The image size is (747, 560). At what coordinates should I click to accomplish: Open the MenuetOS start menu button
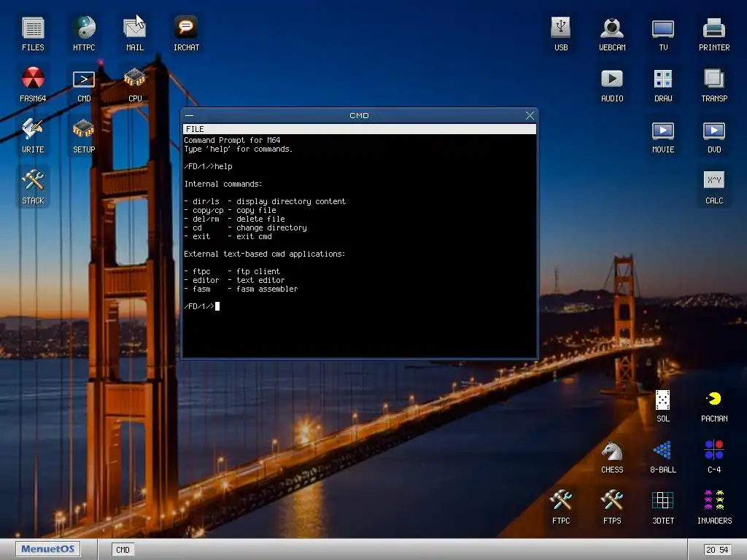pyautogui.click(x=47, y=549)
